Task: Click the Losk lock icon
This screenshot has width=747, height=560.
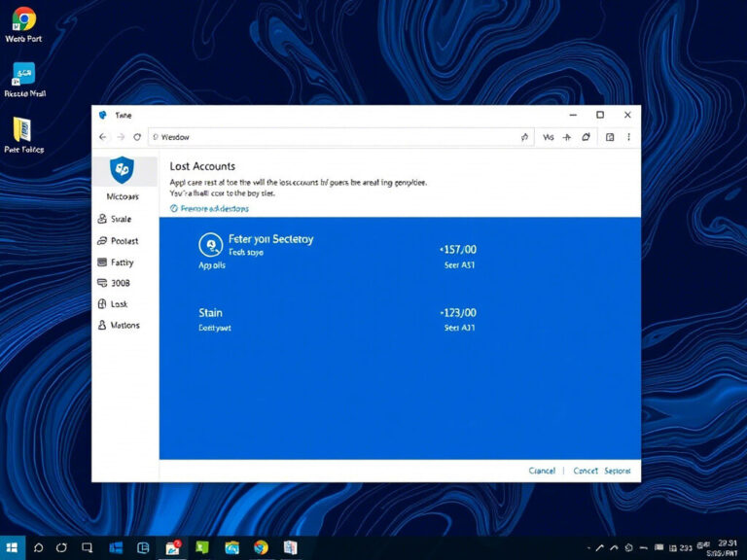Action: pyautogui.click(x=103, y=304)
